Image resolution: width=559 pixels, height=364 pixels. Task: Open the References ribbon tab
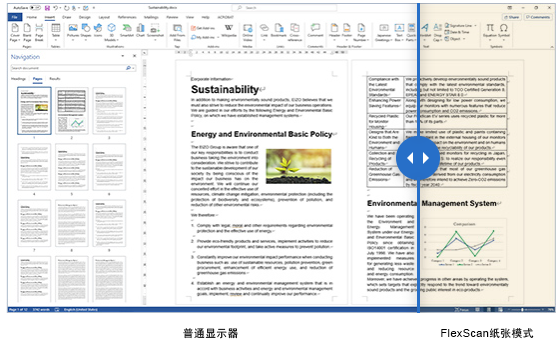point(127,17)
